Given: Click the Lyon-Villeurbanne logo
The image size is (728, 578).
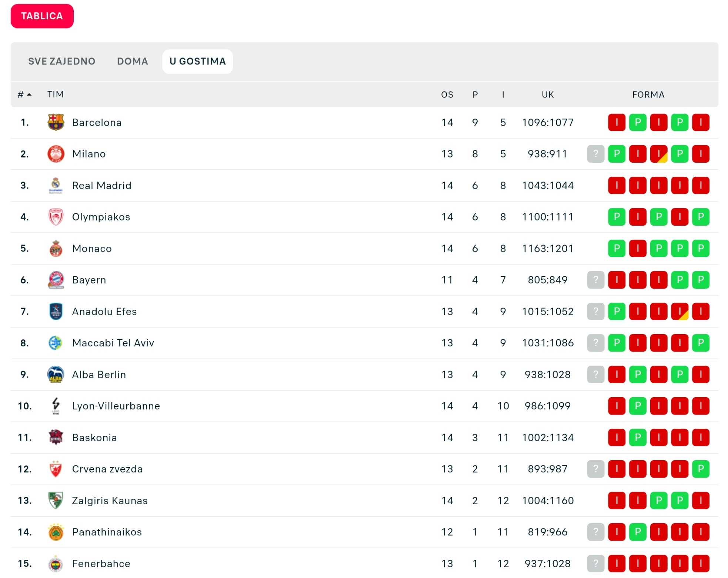Looking at the screenshot, I should pos(56,406).
